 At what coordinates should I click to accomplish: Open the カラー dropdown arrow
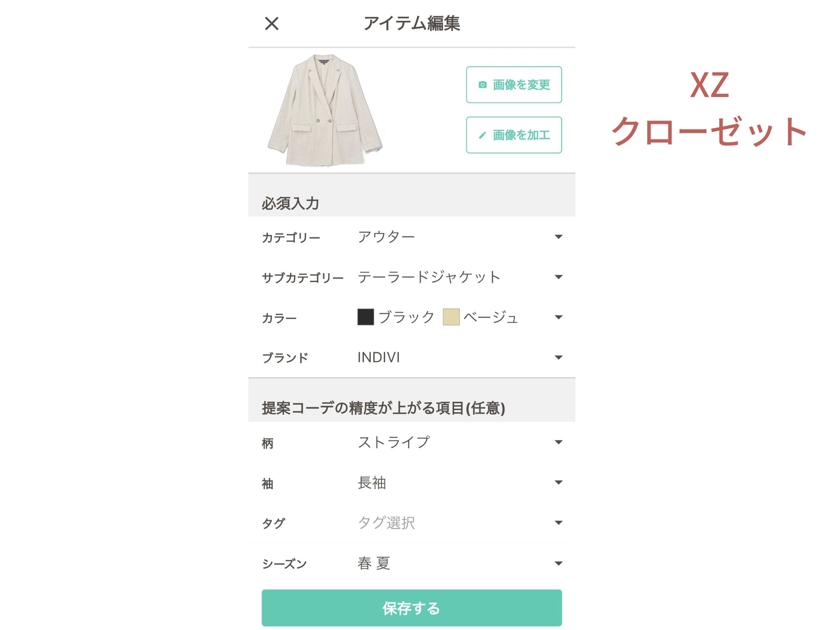pyautogui.click(x=559, y=317)
